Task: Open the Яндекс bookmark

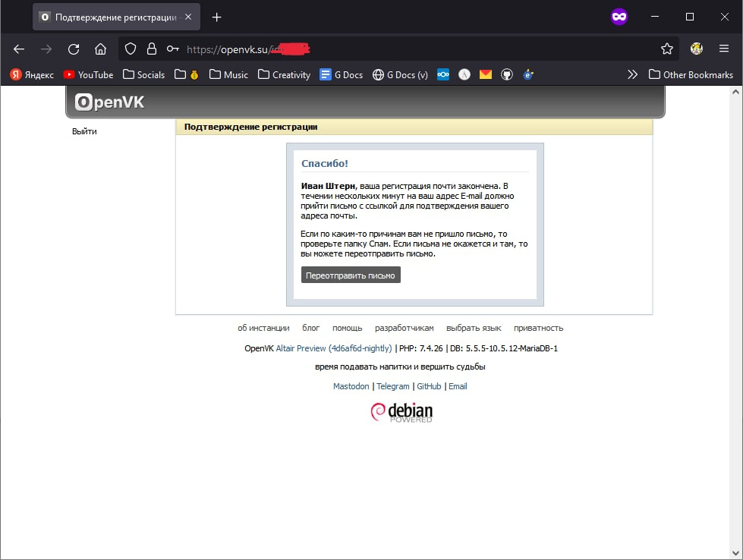Action: click(x=32, y=75)
